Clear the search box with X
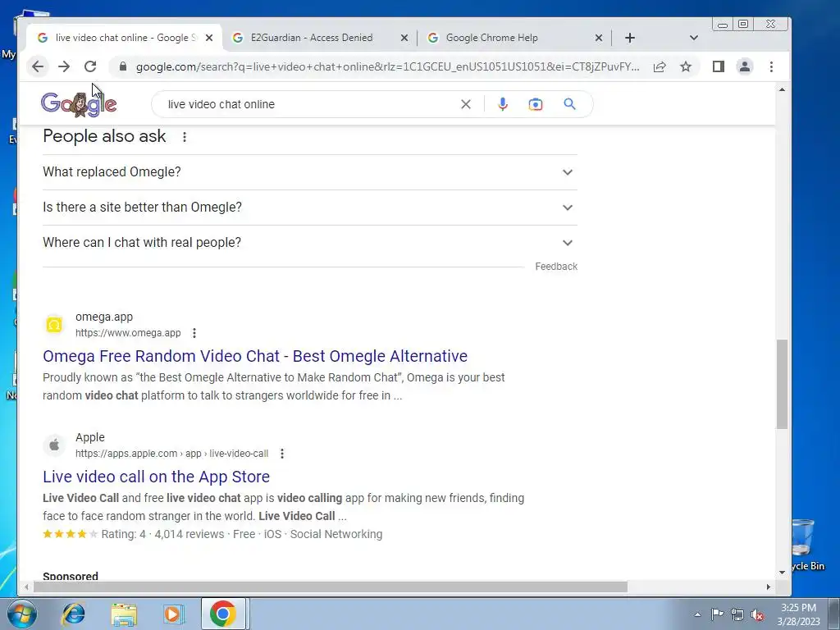 point(466,104)
